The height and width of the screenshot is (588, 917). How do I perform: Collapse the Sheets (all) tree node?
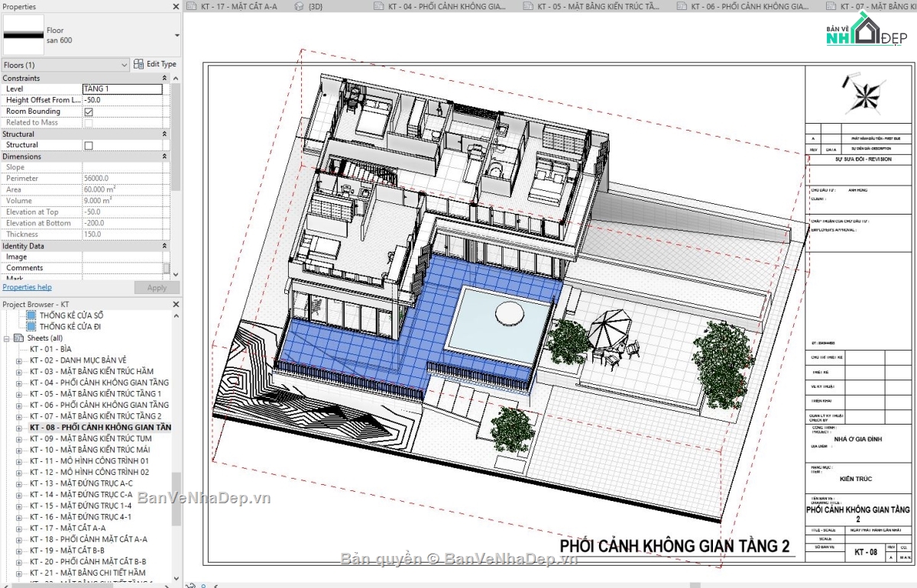(x=7, y=338)
